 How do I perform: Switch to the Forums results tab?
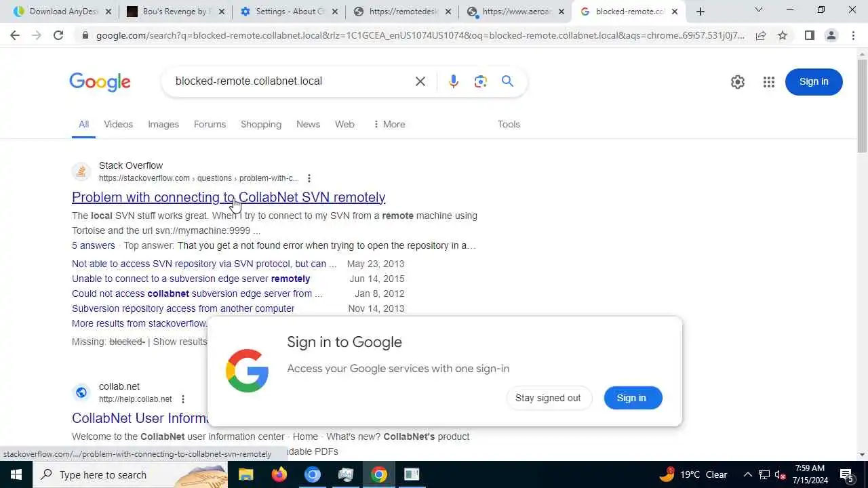coord(210,124)
